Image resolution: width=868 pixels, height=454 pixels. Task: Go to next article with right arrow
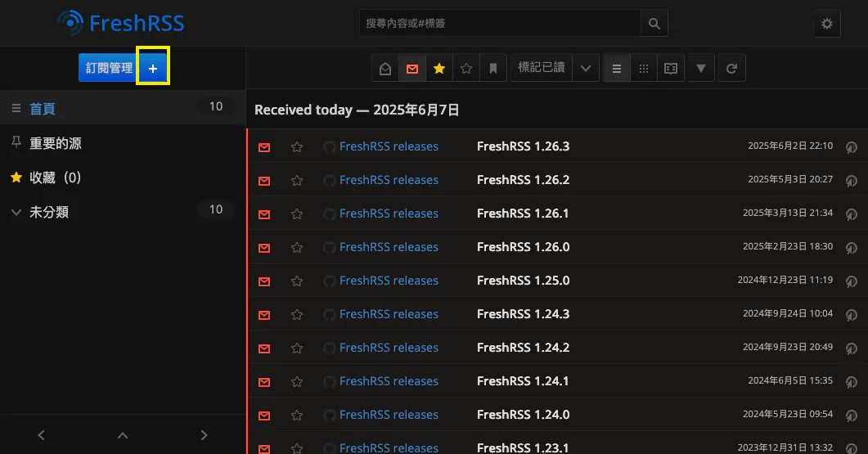coord(205,435)
